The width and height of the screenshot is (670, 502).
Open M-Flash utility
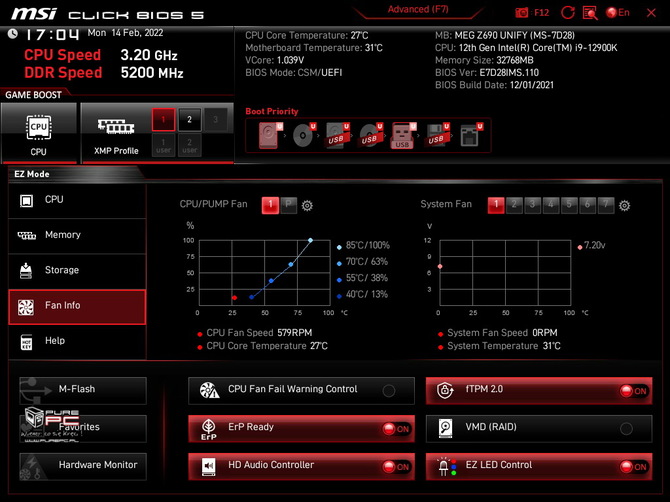(83, 390)
